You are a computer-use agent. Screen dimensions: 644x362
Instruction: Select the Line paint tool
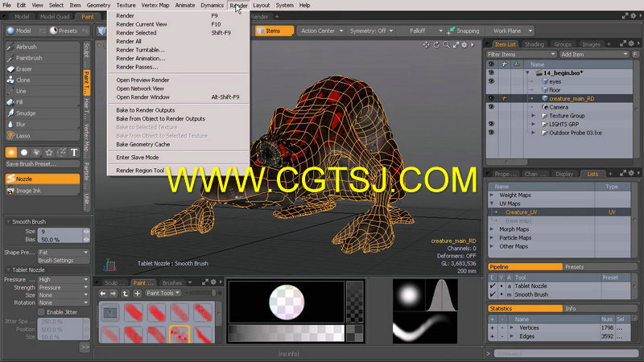tap(43, 91)
